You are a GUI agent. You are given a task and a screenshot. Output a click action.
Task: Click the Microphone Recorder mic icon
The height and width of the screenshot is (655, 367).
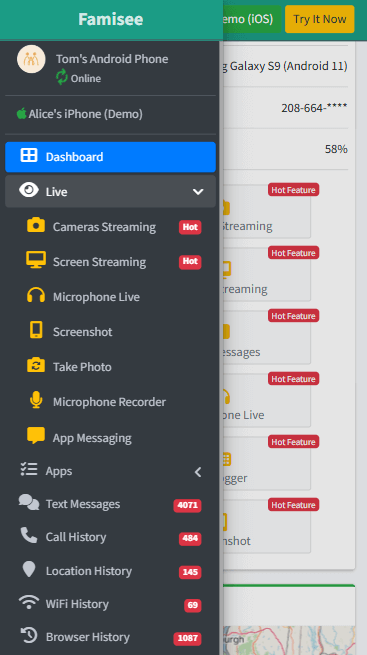point(36,400)
